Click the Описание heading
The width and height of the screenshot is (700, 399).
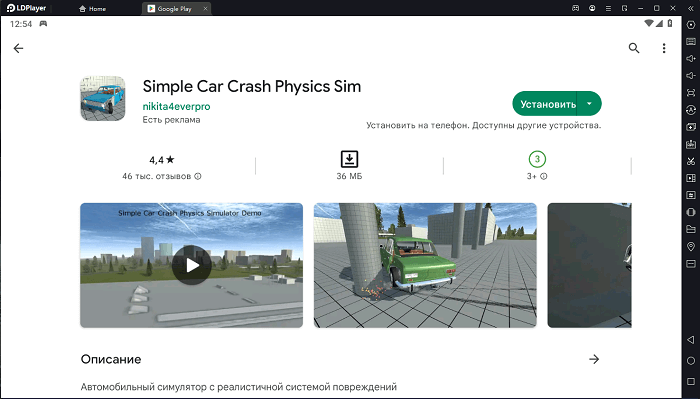pyautogui.click(x=111, y=359)
